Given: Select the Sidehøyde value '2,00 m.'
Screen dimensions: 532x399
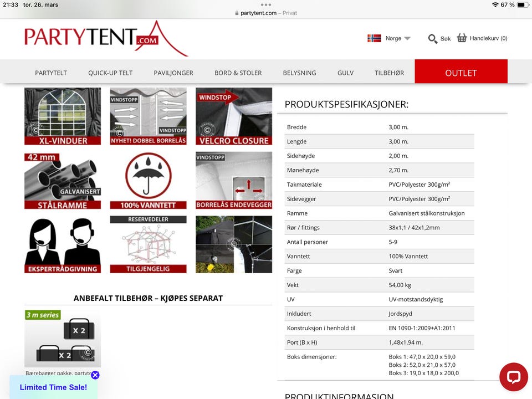Looking at the screenshot, I should point(398,156).
